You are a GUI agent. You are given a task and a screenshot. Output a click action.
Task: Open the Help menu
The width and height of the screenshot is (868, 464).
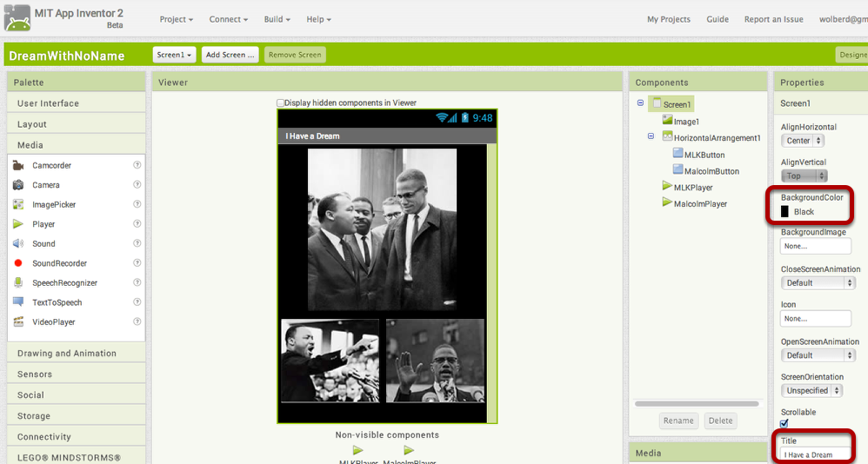(x=318, y=19)
